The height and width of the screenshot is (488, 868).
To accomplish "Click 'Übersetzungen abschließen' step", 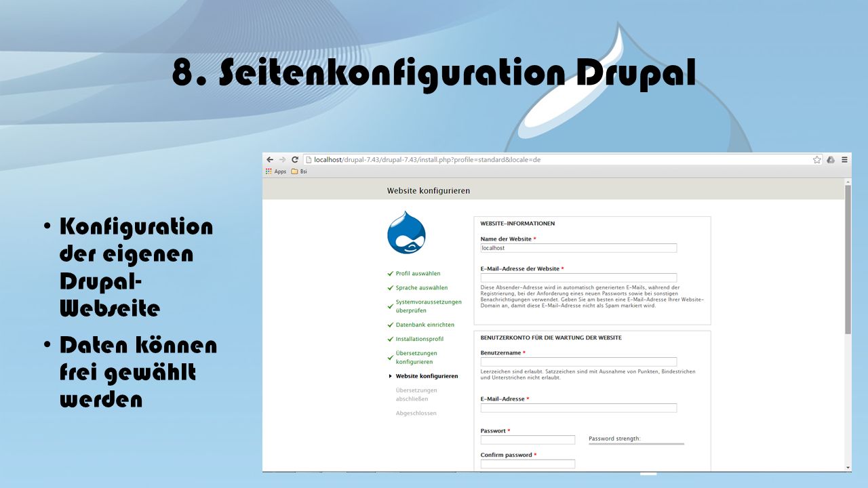I will [416, 394].
